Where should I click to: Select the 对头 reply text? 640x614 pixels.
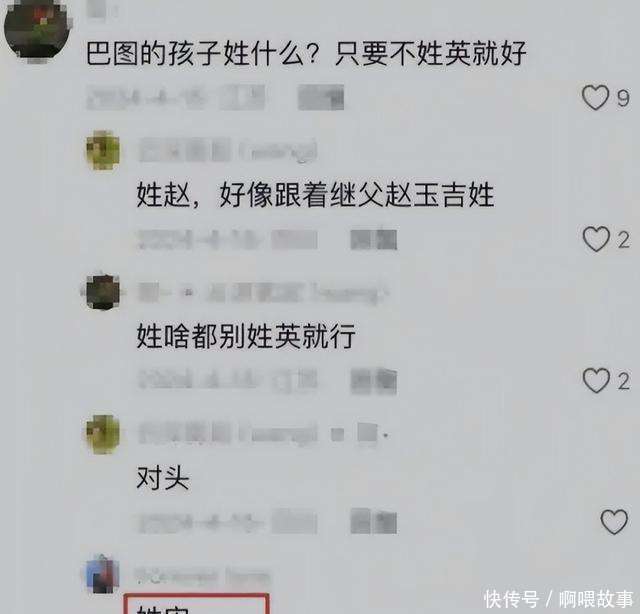tap(162, 478)
